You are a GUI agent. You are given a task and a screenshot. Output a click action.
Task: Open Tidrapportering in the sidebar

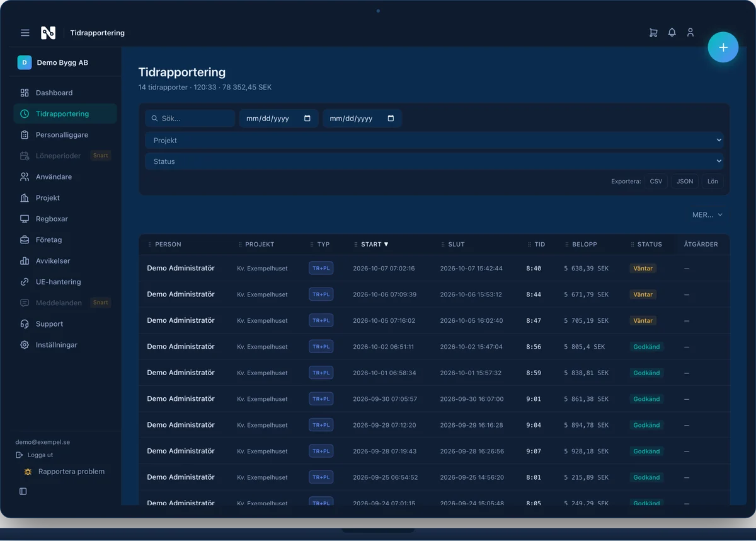[x=65, y=114]
